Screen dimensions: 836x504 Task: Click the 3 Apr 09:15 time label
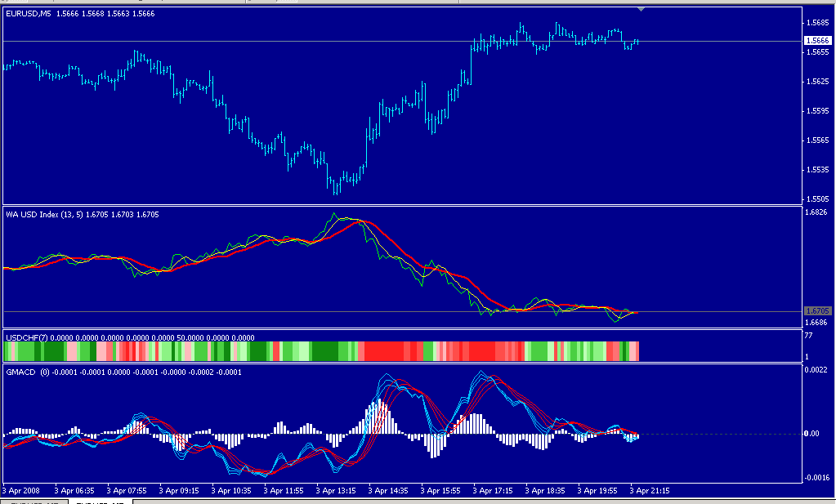179,490
